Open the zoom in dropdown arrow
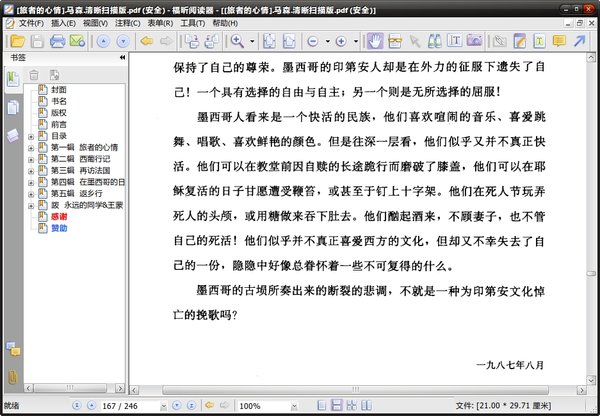 point(356,41)
